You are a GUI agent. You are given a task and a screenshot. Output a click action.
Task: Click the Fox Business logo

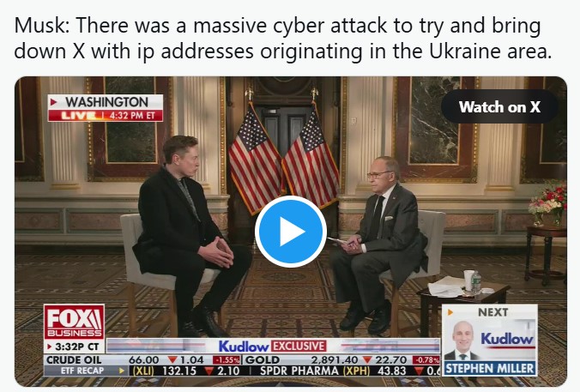point(74,322)
